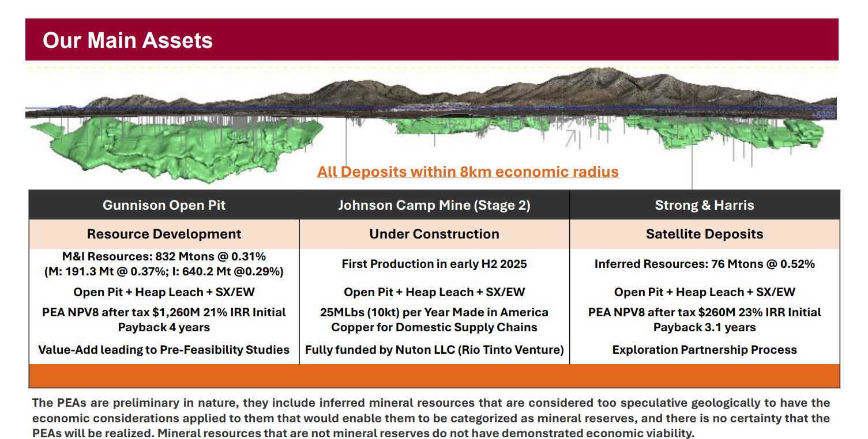Select 'Value-Add leading to Pre-Feasibility Studies'
This screenshot has height=439, width=868.
click(164, 350)
